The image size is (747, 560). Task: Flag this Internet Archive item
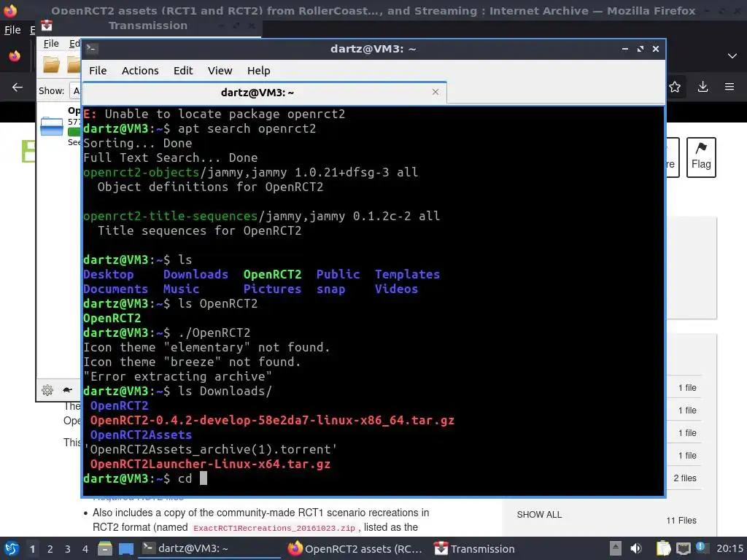(x=701, y=157)
